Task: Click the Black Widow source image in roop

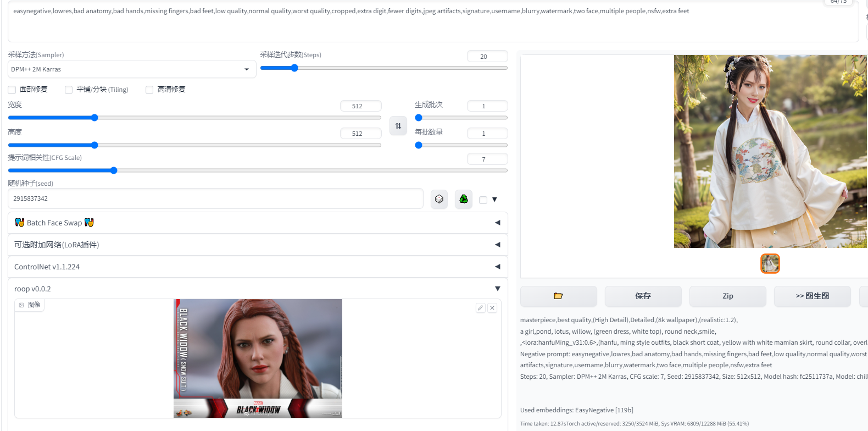Action: tap(258, 358)
